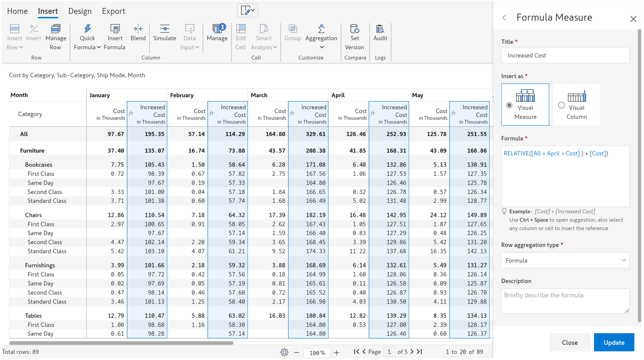Image resolution: width=644 pixels, height=360 pixels.
Task: Open the Export tab
Action: coord(113,11)
